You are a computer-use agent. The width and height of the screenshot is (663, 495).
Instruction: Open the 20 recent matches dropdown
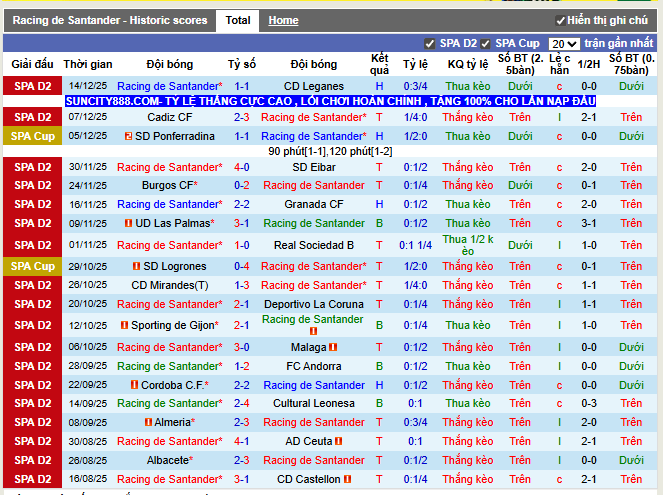[x=564, y=44]
